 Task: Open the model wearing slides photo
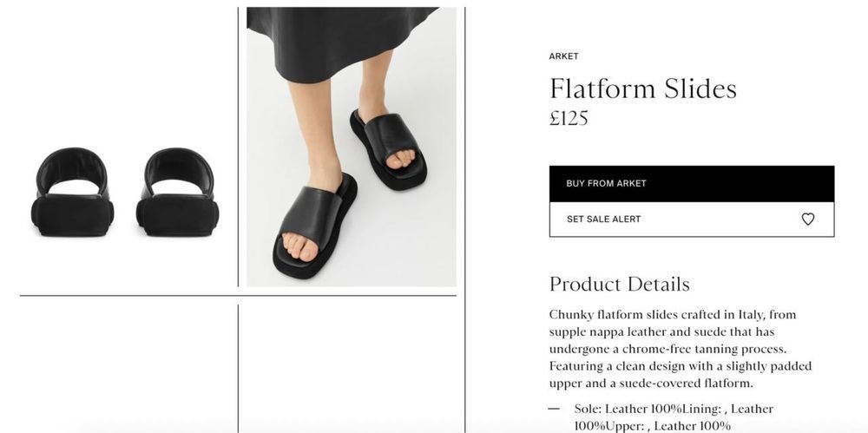point(351,147)
